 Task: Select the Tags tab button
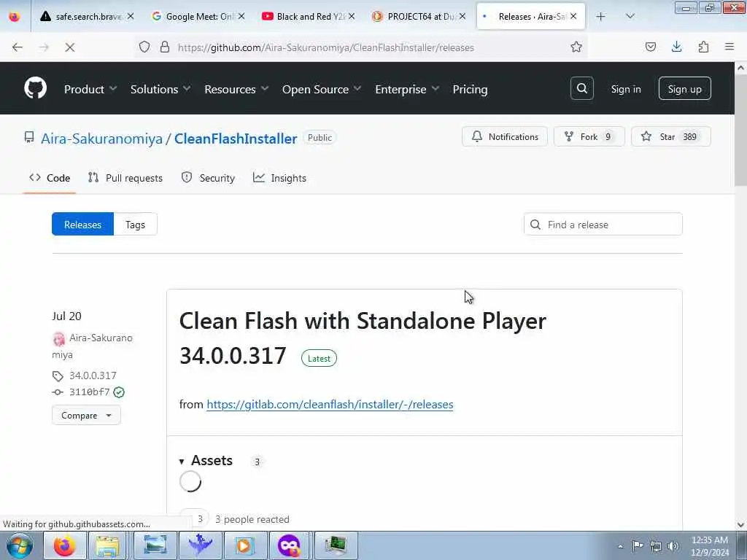coord(135,225)
